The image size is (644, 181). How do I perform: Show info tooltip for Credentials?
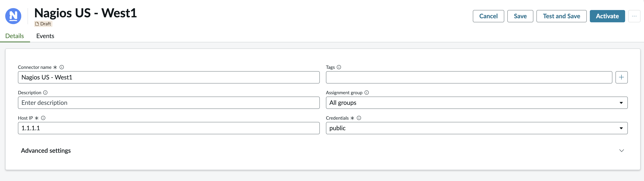pyautogui.click(x=359, y=118)
